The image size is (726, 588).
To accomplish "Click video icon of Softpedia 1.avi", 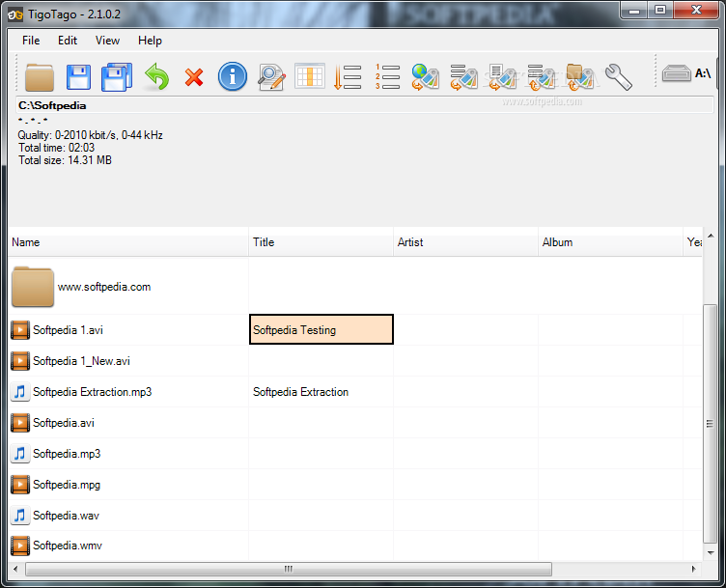I will tap(20, 330).
